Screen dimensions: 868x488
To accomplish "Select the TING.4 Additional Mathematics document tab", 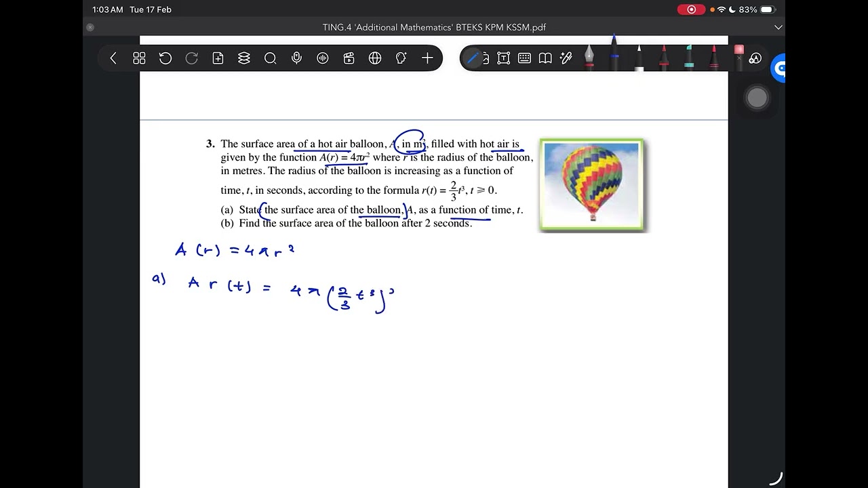I will point(434,27).
